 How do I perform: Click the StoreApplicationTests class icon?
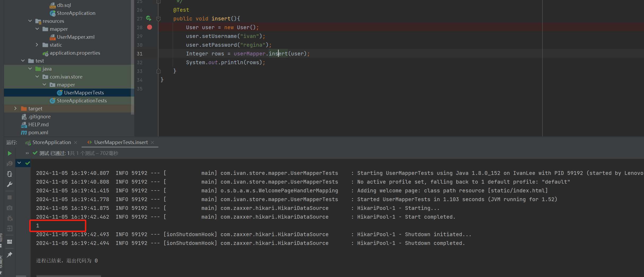point(52,101)
